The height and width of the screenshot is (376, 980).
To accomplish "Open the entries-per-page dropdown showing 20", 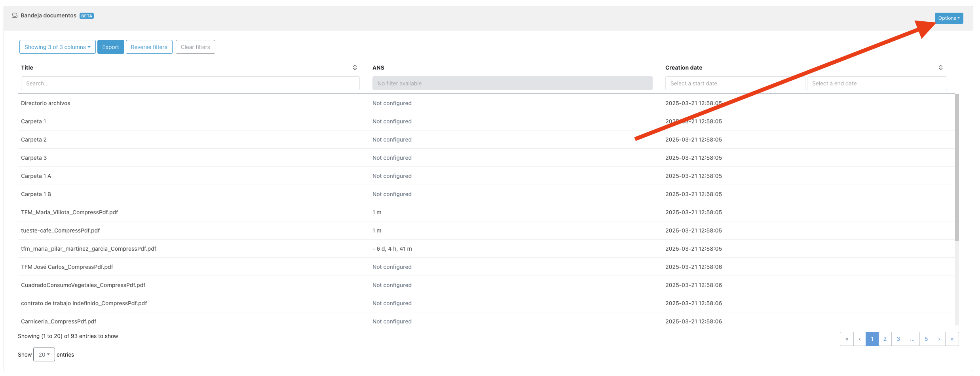I will click(x=44, y=355).
